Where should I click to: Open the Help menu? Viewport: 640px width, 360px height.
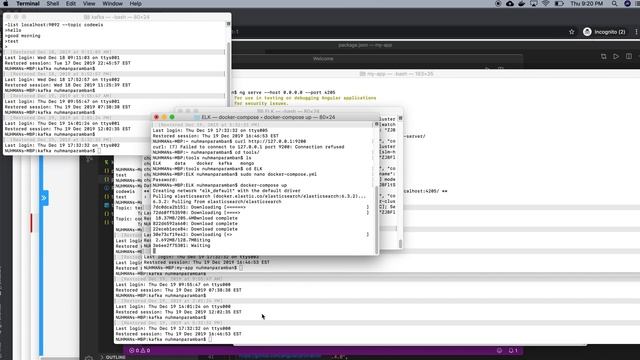tap(136, 4)
